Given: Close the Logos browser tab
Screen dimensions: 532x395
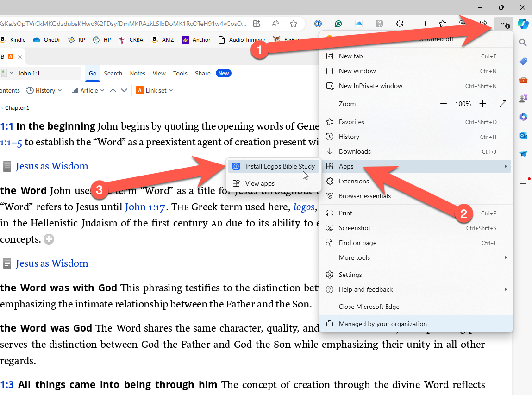Looking at the screenshot, I should (x=20, y=56).
